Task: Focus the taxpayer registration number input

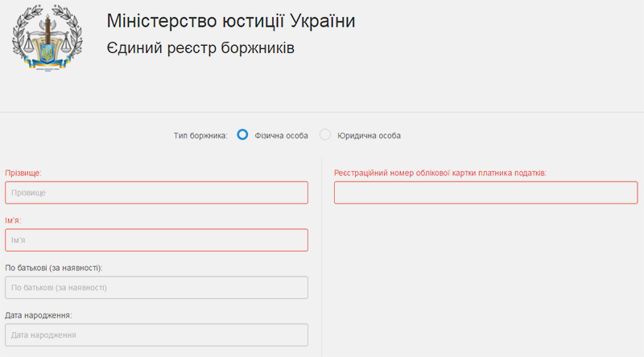Action: click(x=486, y=192)
